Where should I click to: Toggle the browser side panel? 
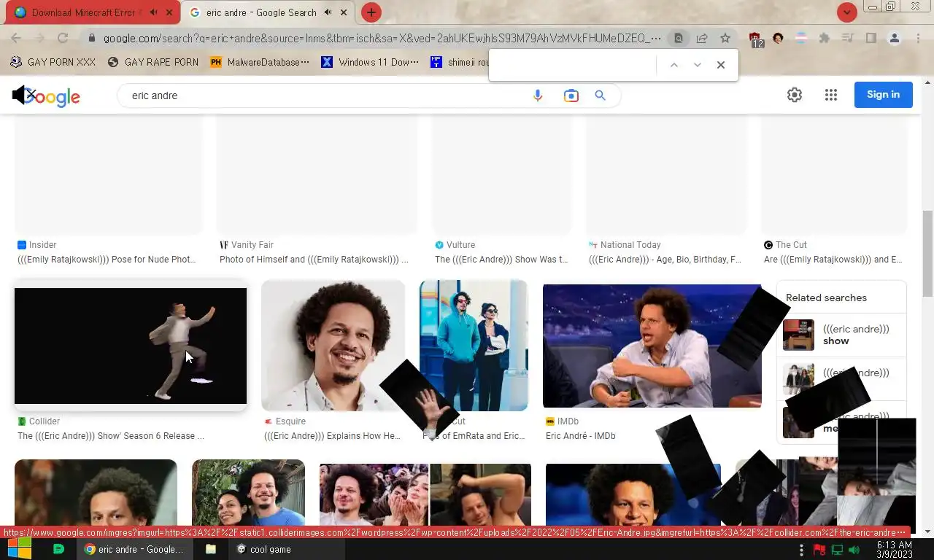point(871,38)
